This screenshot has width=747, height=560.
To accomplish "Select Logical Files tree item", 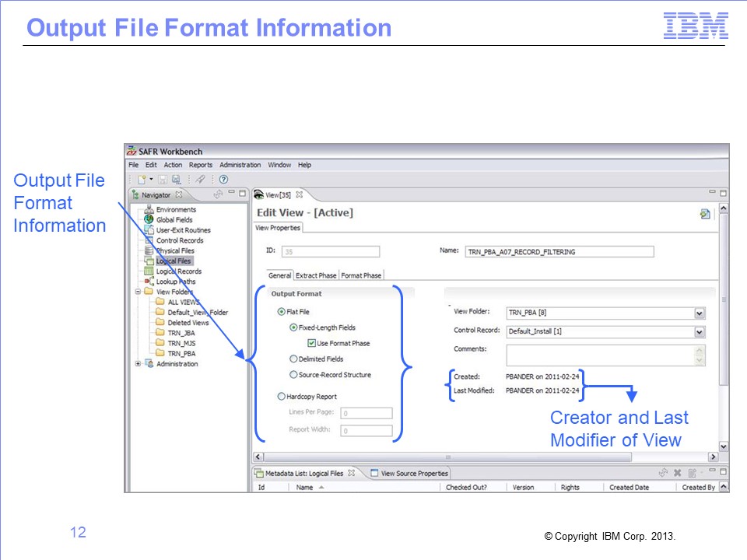I will coord(174,261).
